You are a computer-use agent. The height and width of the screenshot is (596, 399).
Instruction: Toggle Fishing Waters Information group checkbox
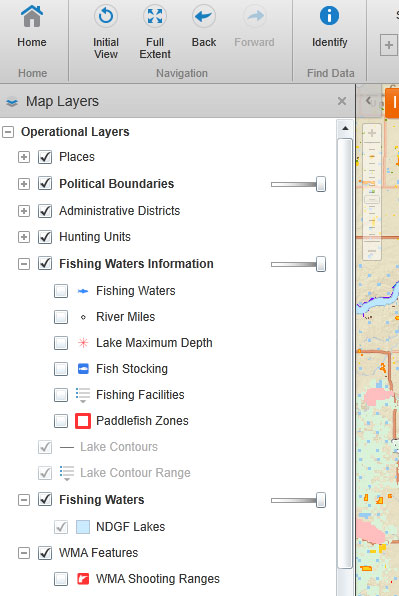[x=45, y=264]
